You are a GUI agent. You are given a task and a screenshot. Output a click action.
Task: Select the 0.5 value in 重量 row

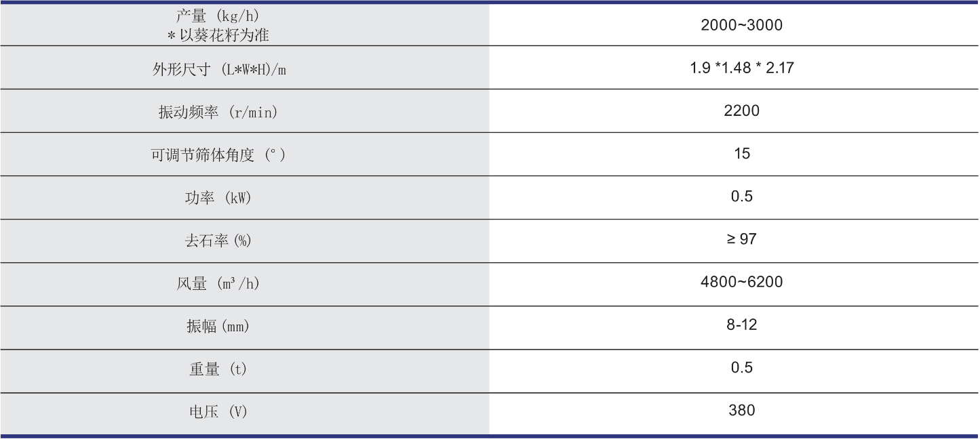coord(741,367)
